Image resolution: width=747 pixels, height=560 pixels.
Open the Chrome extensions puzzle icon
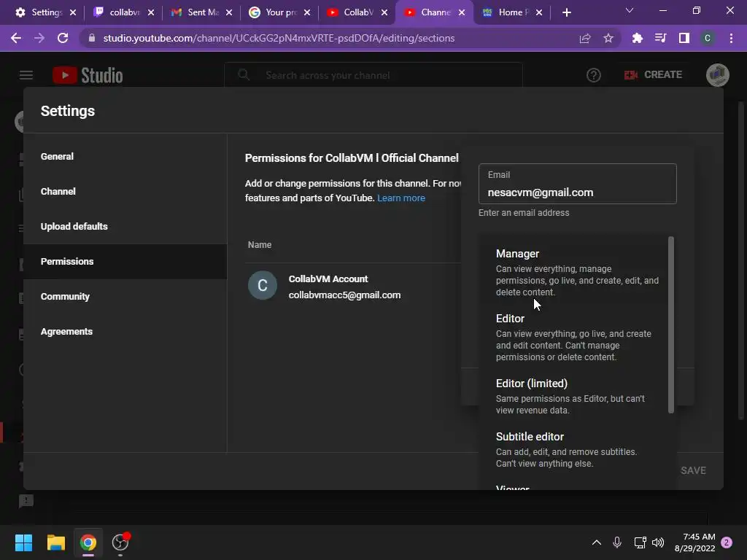(x=638, y=38)
